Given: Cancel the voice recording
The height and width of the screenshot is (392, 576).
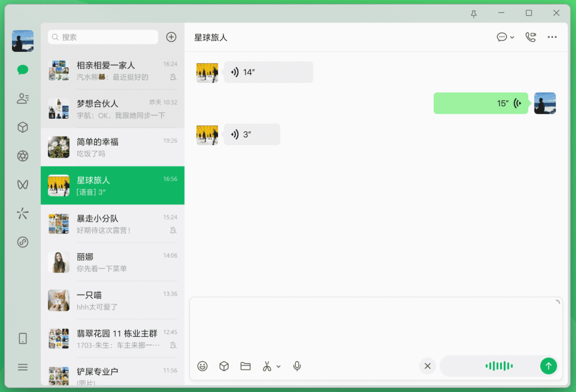Looking at the screenshot, I should (428, 366).
